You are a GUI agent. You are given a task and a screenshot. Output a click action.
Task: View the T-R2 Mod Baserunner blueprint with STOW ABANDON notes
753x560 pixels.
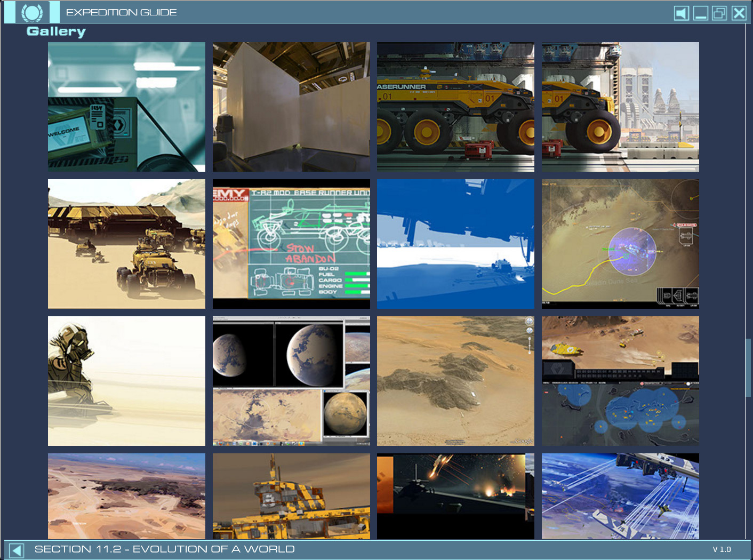click(x=291, y=244)
